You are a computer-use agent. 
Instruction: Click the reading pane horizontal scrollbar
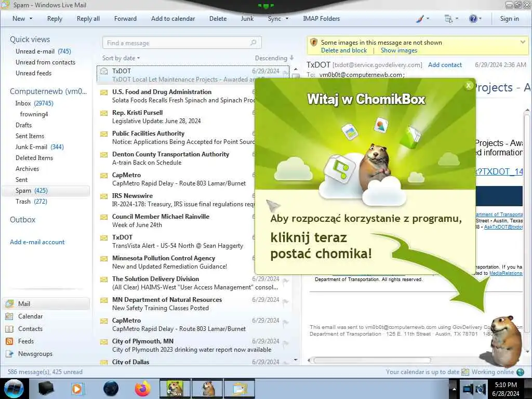(372, 361)
